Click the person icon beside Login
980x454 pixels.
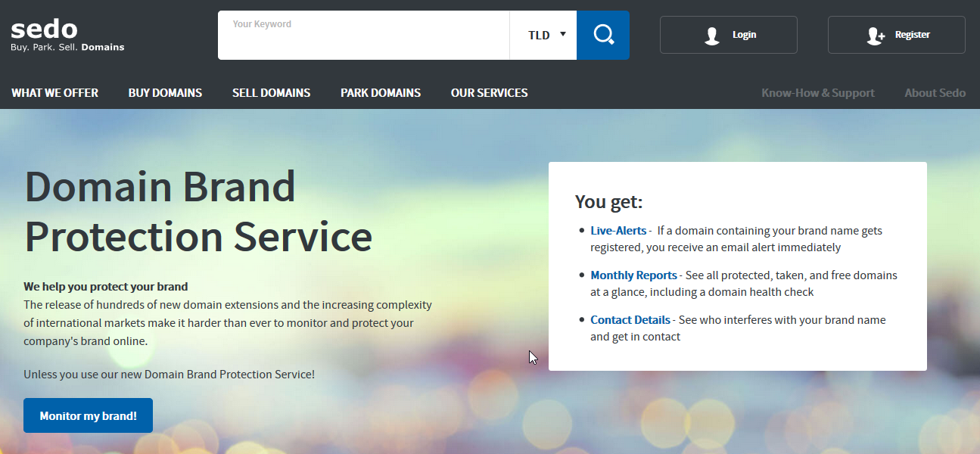coord(711,36)
